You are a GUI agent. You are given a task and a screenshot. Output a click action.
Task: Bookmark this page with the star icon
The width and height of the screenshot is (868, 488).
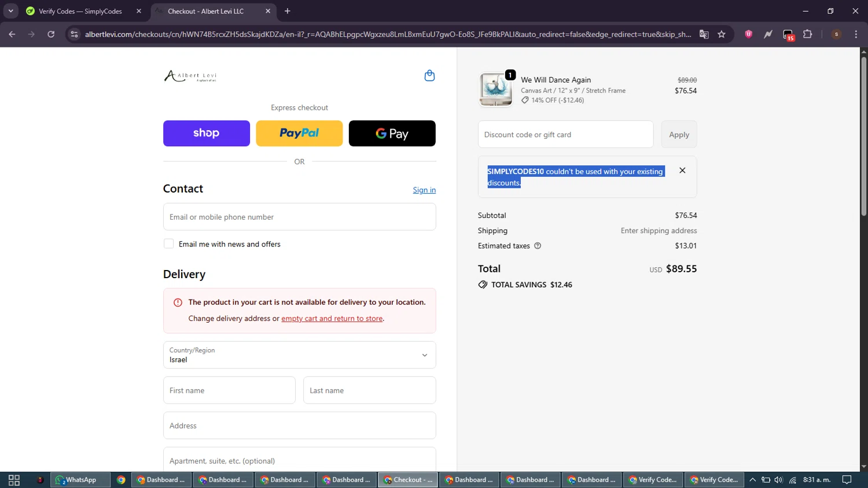(722, 34)
